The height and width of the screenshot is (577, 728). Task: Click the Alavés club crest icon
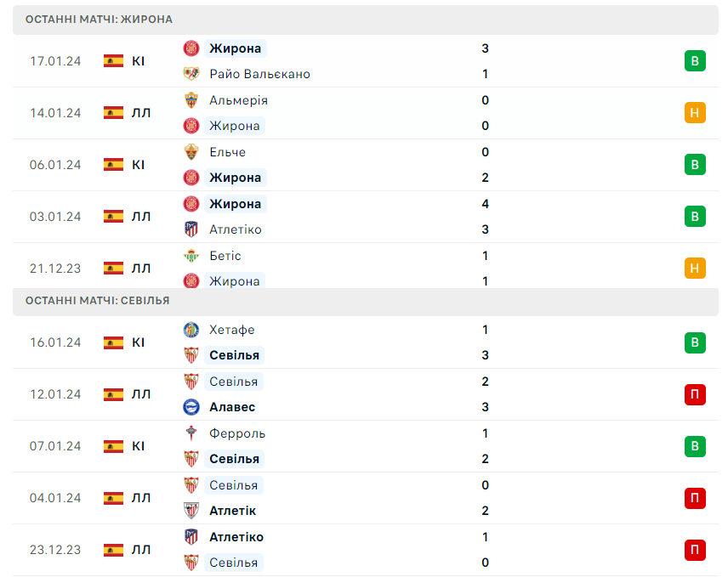pyautogui.click(x=191, y=407)
